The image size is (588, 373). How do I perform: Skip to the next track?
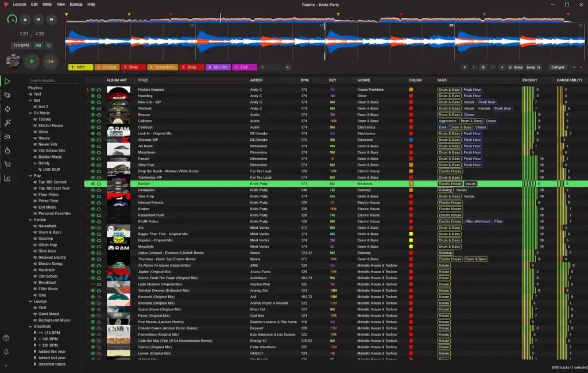[51, 19]
